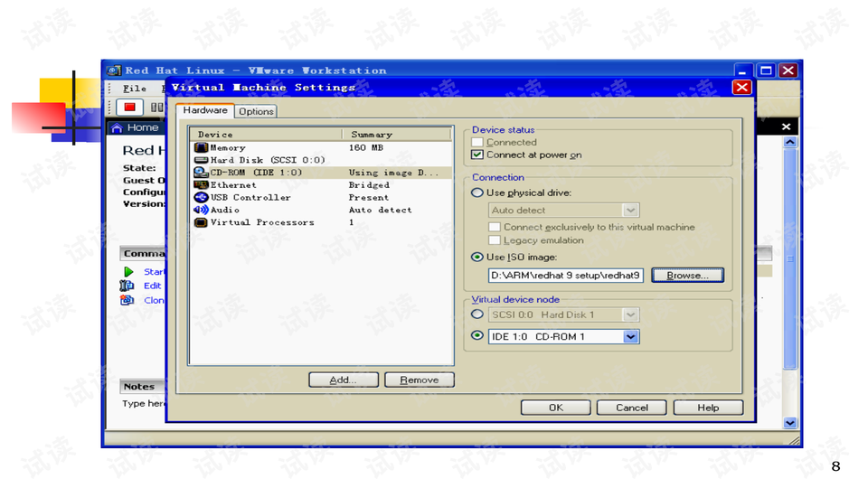Image resolution: width=868 pixels, height=488 pixels.
Task: Select the 'Using image D...' summary
Action: pos(393,173)
